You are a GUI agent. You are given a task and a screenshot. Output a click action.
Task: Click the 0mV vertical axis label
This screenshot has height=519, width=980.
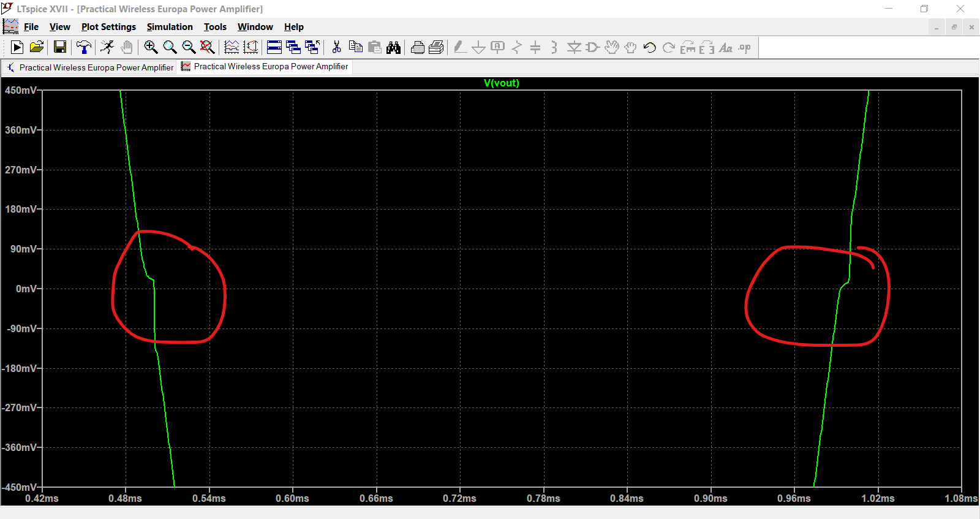26,289
